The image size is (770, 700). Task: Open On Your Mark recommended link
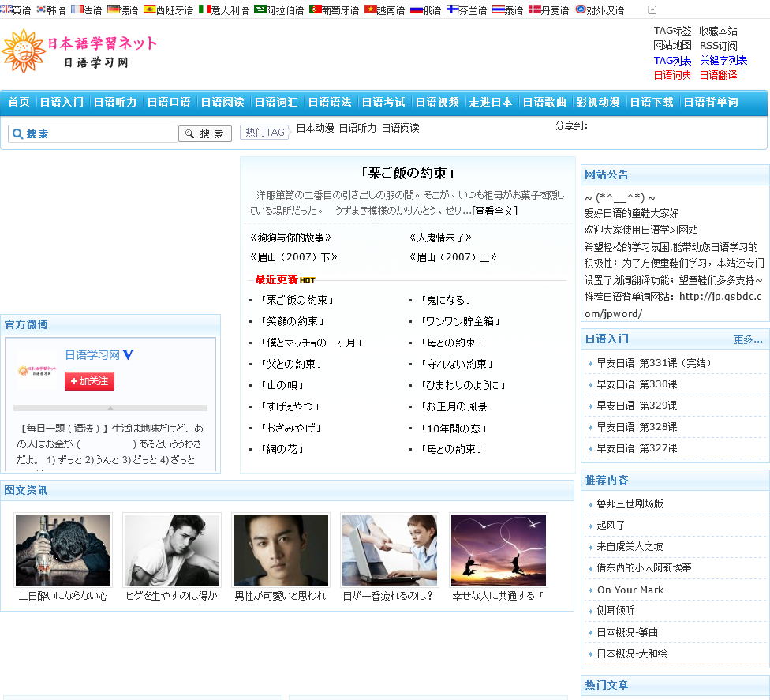[x=630, y=590]
